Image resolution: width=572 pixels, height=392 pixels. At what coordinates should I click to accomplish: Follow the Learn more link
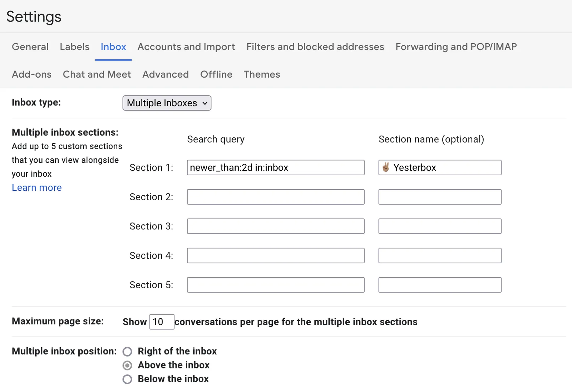point(37,187)
